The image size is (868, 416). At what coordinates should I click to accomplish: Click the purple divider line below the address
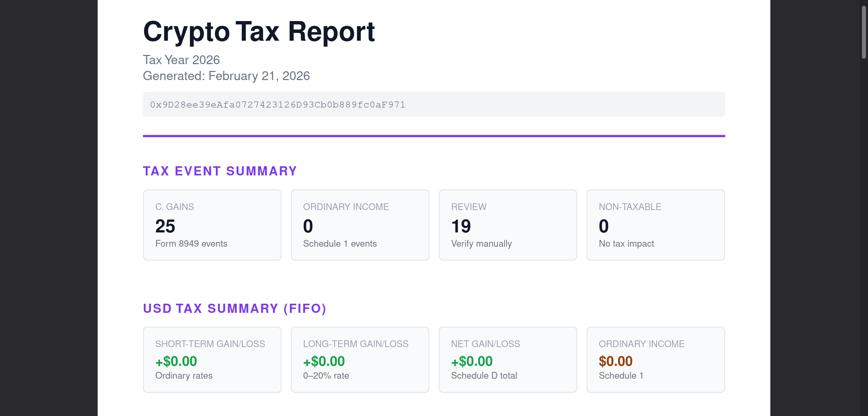click(x=434, y=136)
